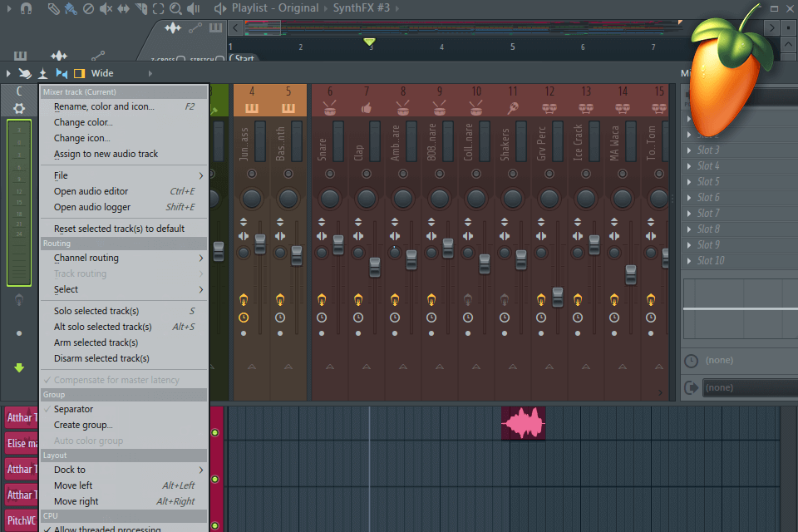798x532 pixels.
Task: Open the Channel routing submenu
Action: (x=125, y=259)
